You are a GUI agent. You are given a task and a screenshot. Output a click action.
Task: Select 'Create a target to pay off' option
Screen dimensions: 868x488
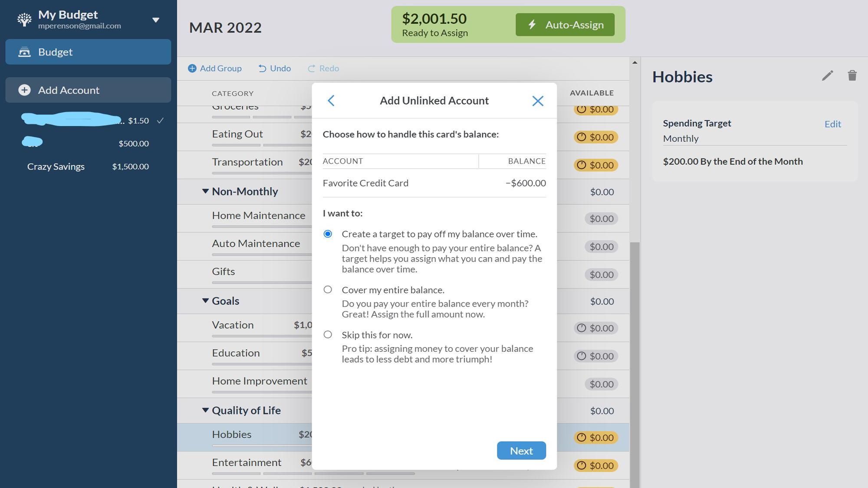click(x=328, y=234)
